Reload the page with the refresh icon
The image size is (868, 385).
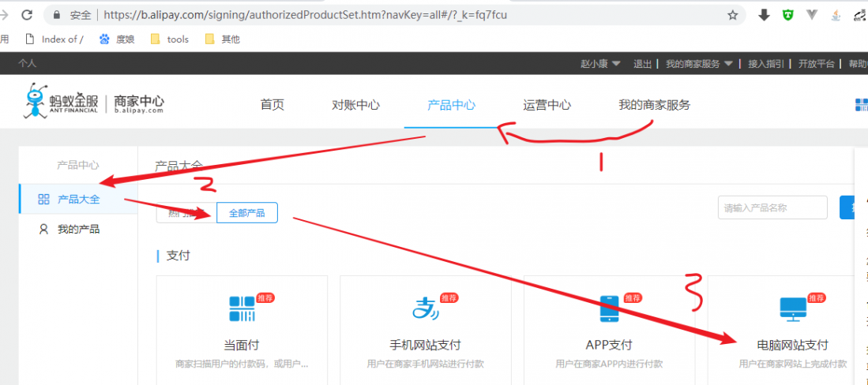[x=26, y=15]
